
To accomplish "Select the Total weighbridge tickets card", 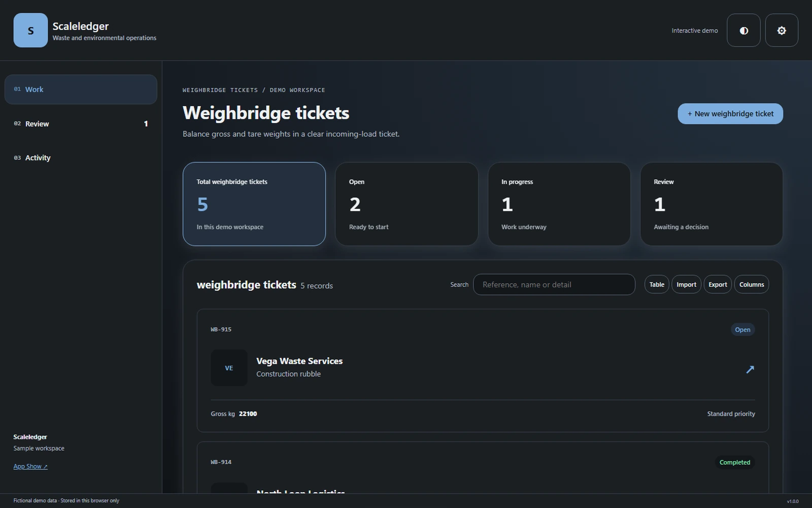I will pyautogui.click(x=254, y=204).
